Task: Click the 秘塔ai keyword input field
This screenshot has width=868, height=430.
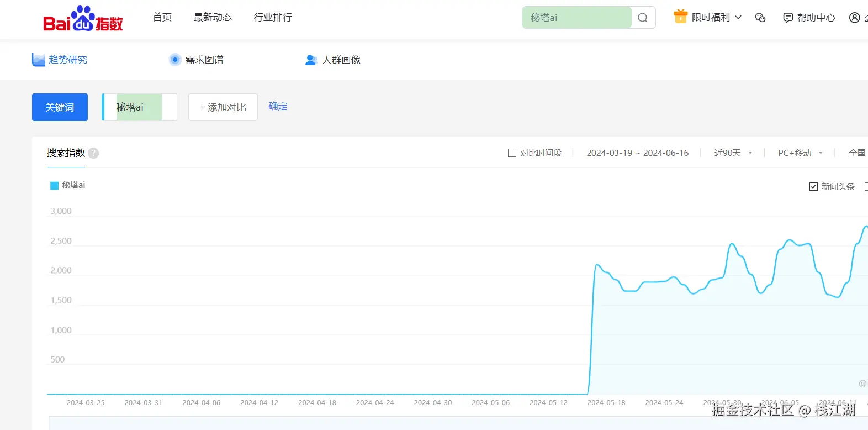Action: coord(139,107)
